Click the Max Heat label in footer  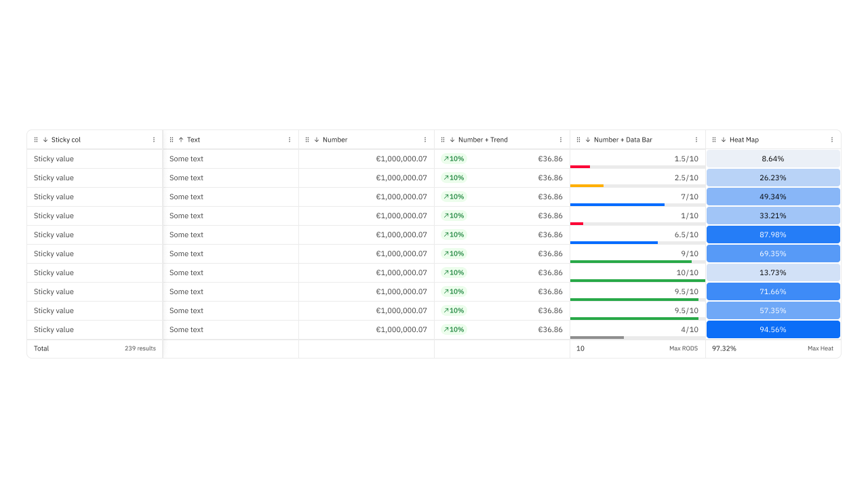point(821,348)
